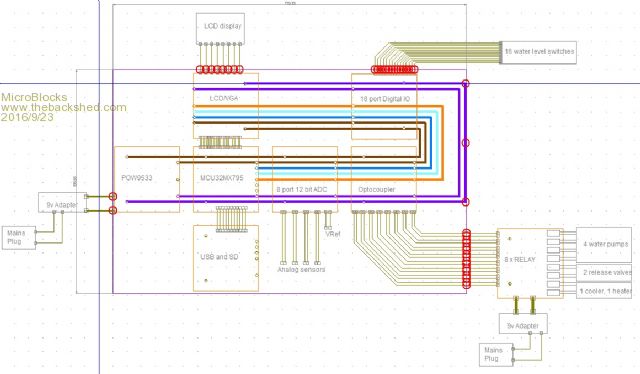Select the POW9533 power block

tap(147, 179)
